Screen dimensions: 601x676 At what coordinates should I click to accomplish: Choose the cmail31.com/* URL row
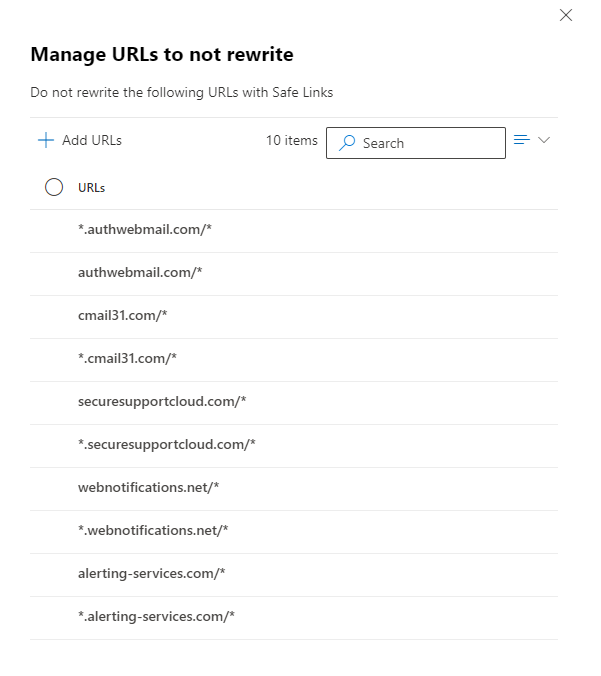click(x=294, y=317)
